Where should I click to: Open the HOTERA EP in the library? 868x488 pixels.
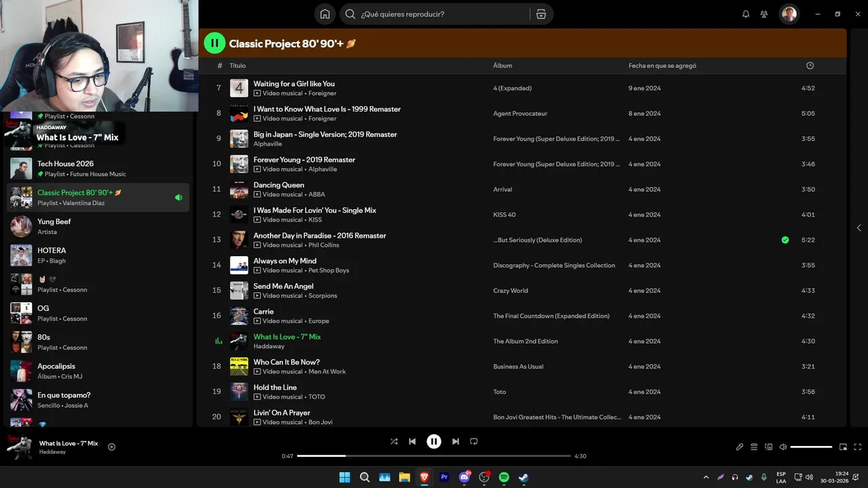[x=98, y=256]
